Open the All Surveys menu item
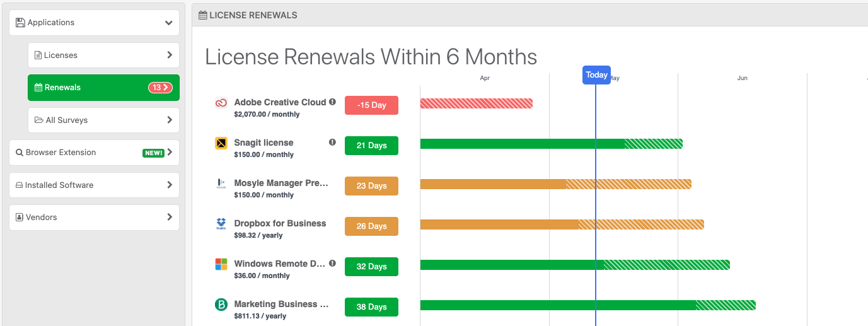The height and width of the screenshot is (326, 868). 103,120
